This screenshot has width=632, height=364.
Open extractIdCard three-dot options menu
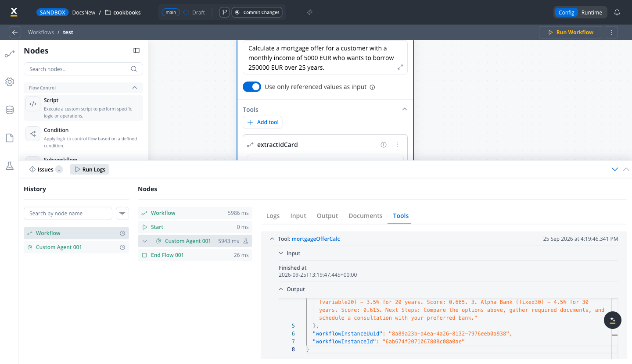click(397, 145)
